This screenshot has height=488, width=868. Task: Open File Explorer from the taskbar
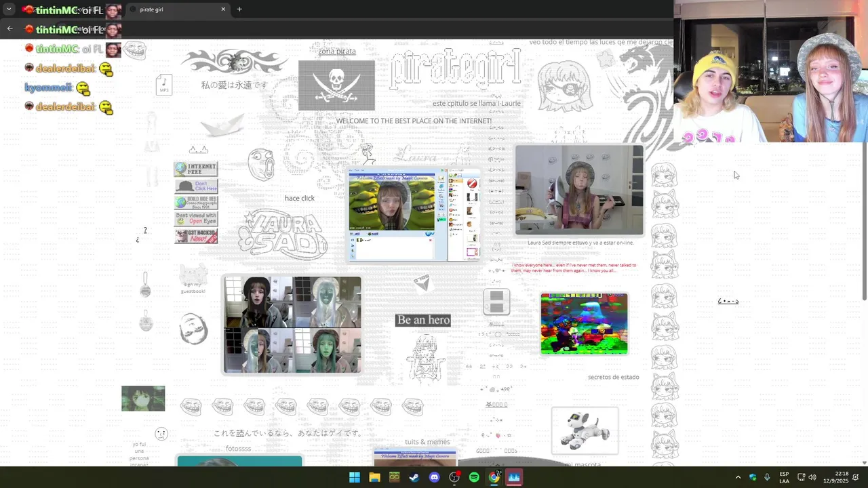pos(374,477)
